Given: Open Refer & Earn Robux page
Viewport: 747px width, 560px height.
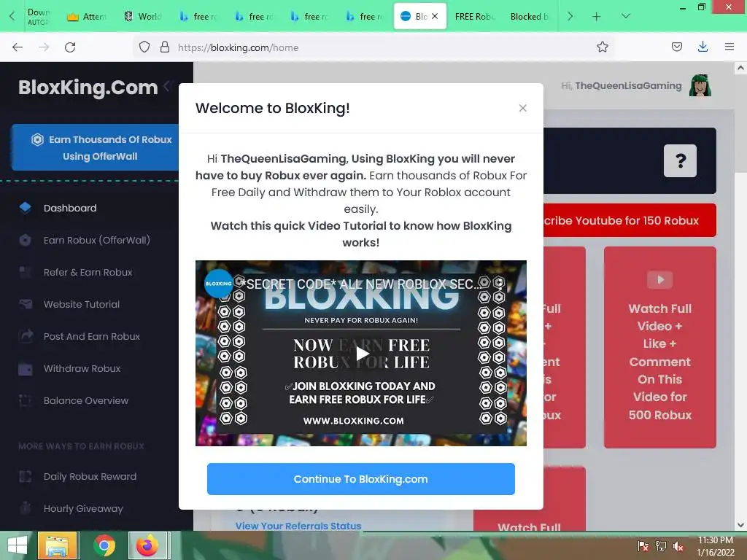Looking at the screenshot, I should (x=88, y=273).
